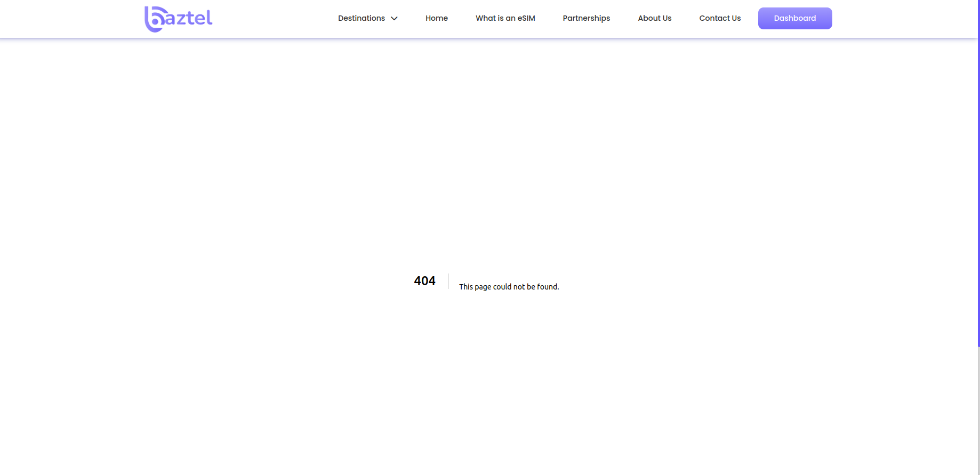Image resolution: width=980 pixels, height=475 pixels.
Task: Open the 'What is an eSIM' page
Action: tap(505, 18)
